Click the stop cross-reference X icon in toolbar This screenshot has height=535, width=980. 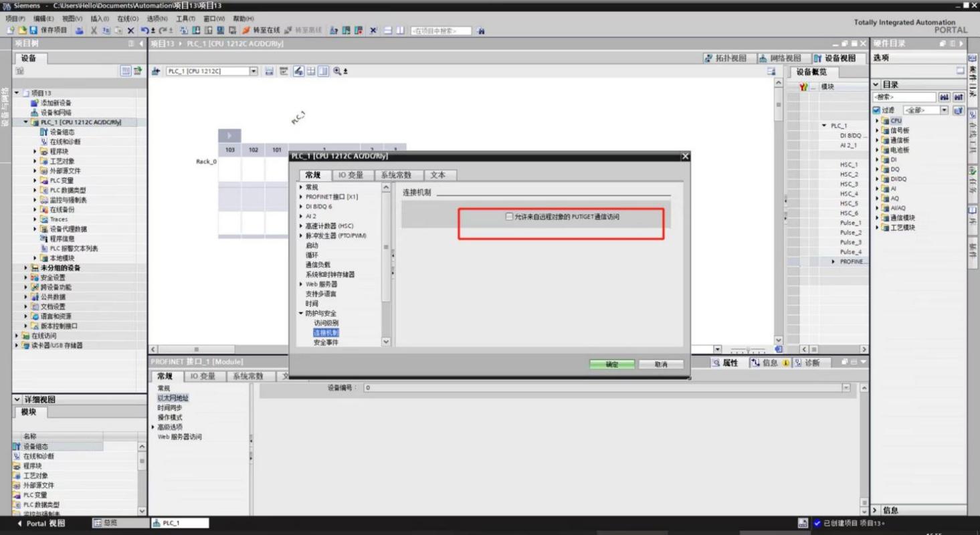click(x=373, y=30)
